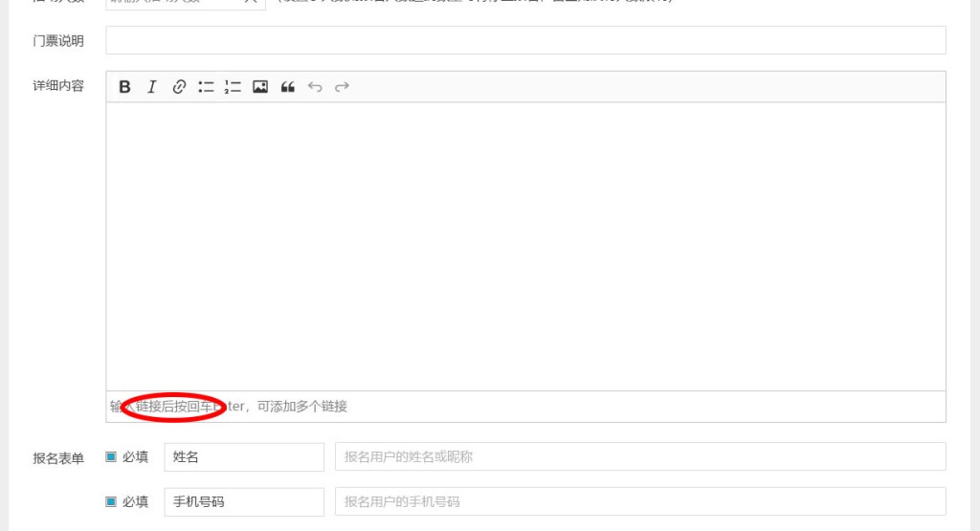Image resolution: width=980 pixels, height=531 pixels.
Task: Click into the 门票说明 input field
Action: (x=525, y=40)
